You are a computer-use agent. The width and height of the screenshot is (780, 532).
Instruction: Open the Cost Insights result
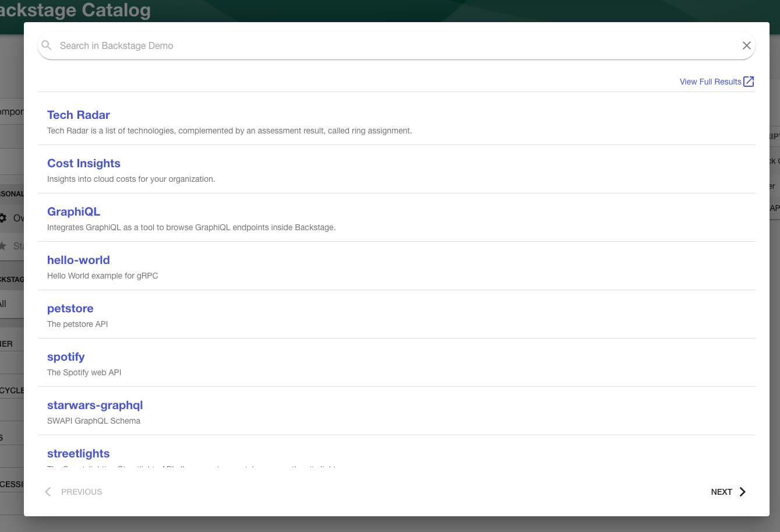[83, 163]
